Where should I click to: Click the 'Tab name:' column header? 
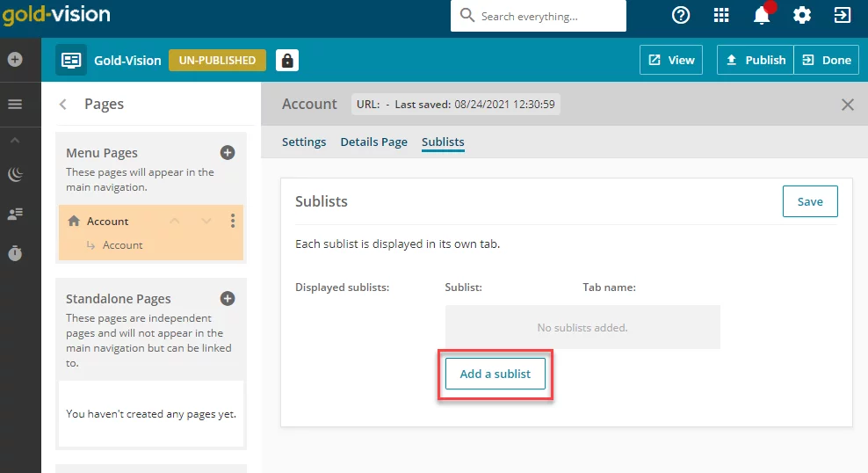point(609,287)
